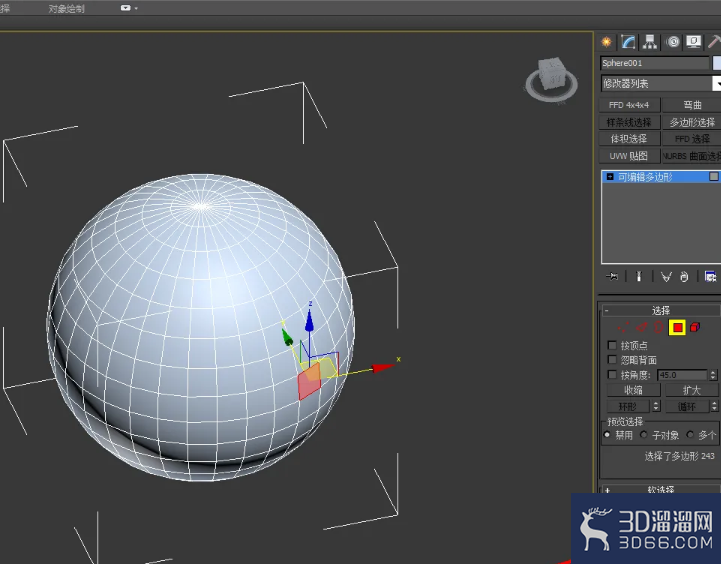Click the 收缩 selection button

coord(633,390)
